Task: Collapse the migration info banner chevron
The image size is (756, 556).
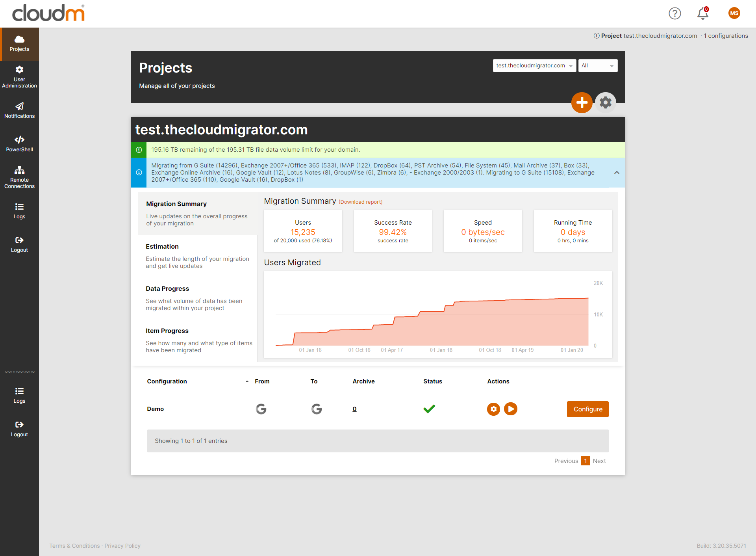Action: pos(617,173)
